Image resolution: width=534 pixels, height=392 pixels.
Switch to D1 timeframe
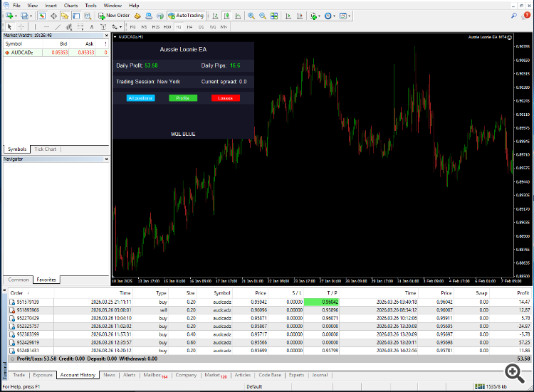click(x=201, y=26)
